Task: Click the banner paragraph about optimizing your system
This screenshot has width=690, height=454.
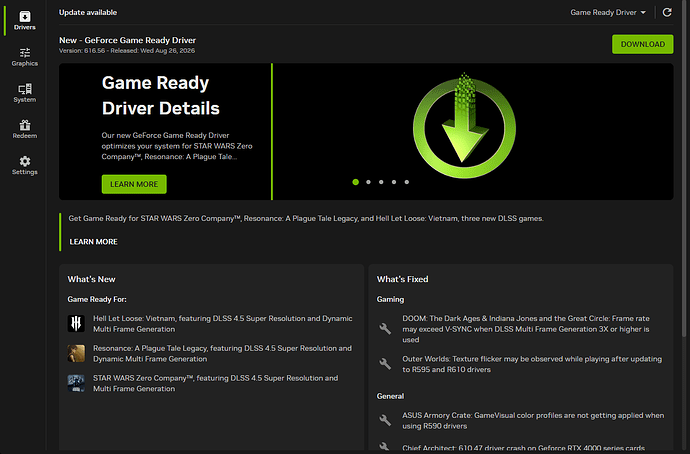Action: 177,146
